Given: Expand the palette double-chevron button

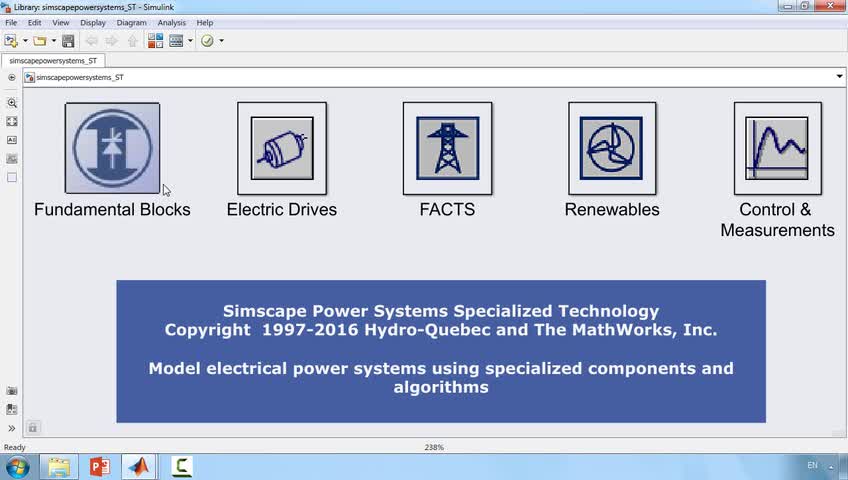Looking at the screenshot, I should pos(12,428).
